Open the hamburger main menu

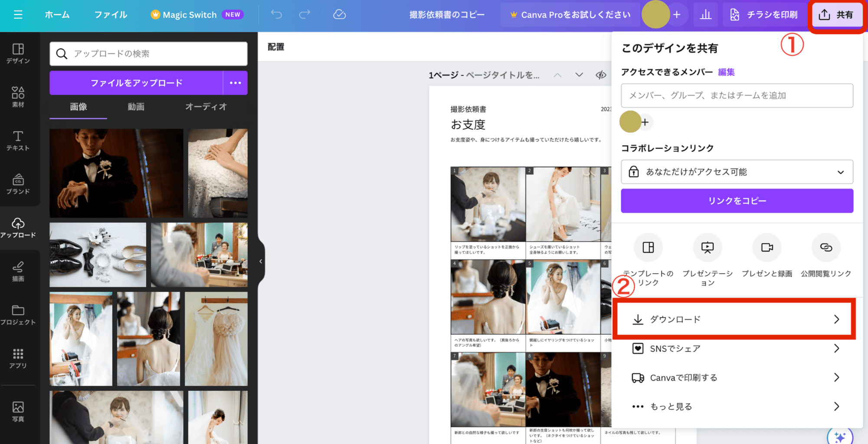[18, 15]
